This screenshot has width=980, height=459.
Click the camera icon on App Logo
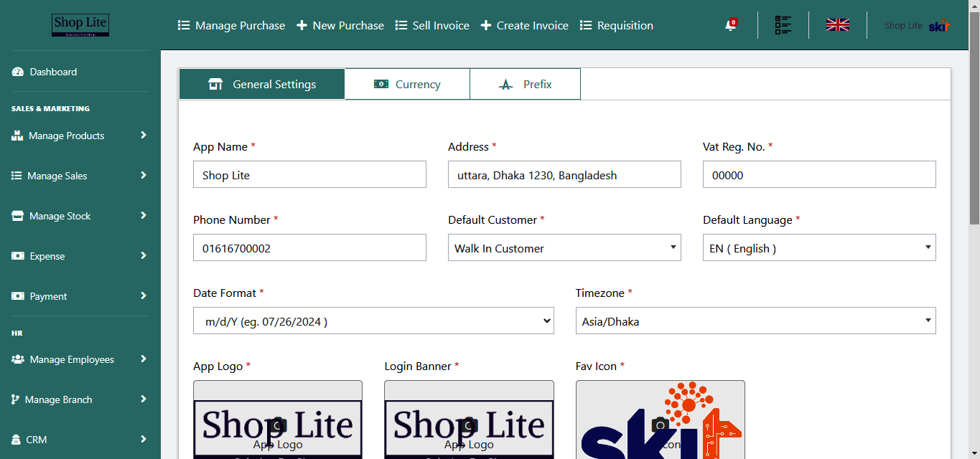pyautogui.click(x=277, y=425)
